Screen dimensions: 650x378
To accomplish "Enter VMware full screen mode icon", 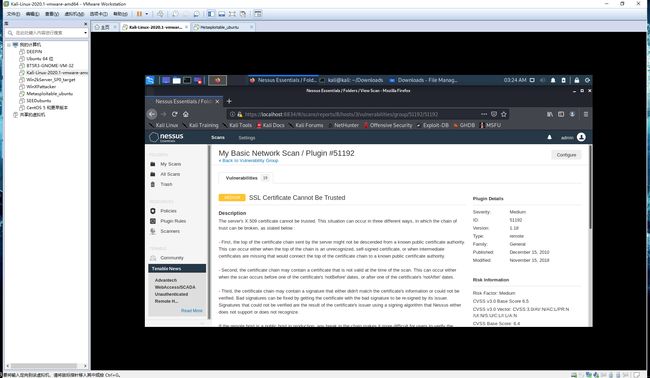I will click(232, 14).
